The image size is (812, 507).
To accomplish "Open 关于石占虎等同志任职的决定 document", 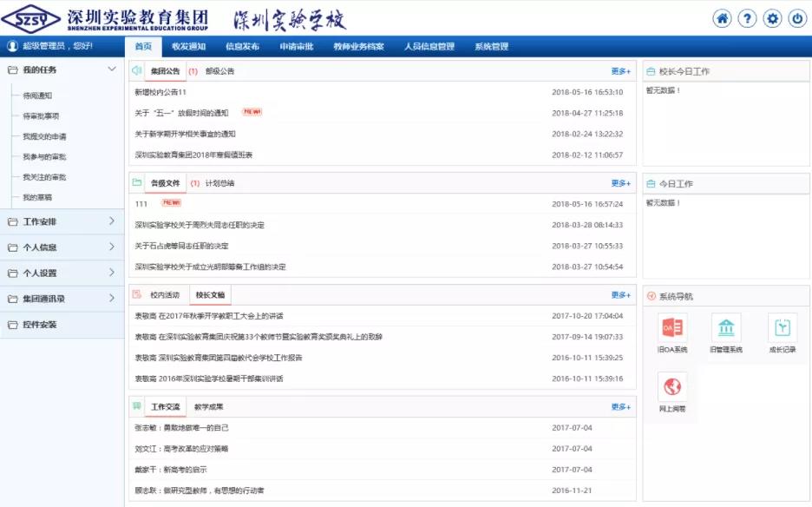I will point(182,247).
